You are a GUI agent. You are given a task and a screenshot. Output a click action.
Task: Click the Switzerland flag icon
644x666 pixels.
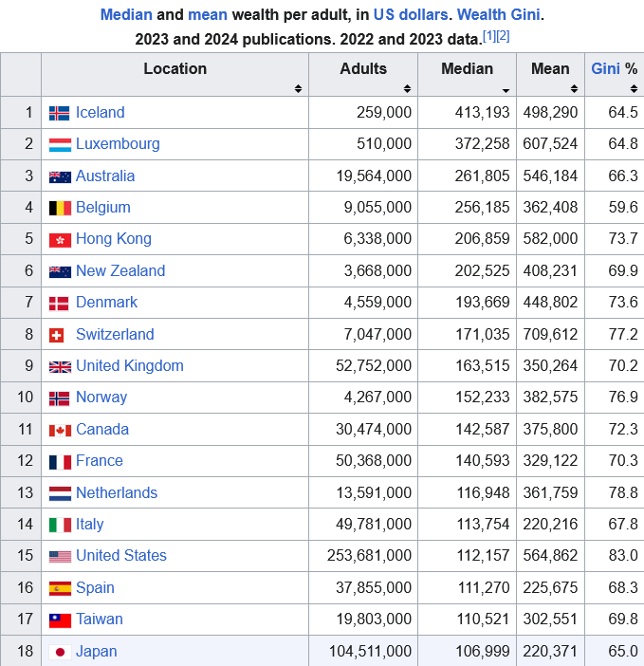[x=56, y=336]
